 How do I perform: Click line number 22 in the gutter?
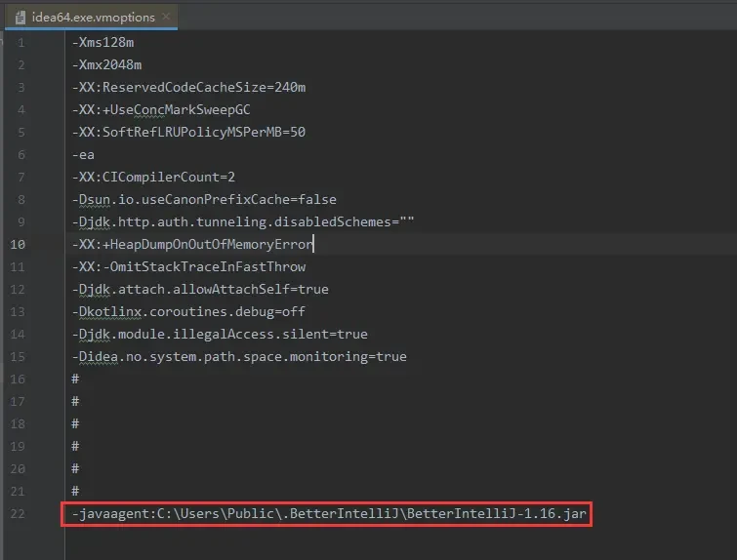[19, 513]
